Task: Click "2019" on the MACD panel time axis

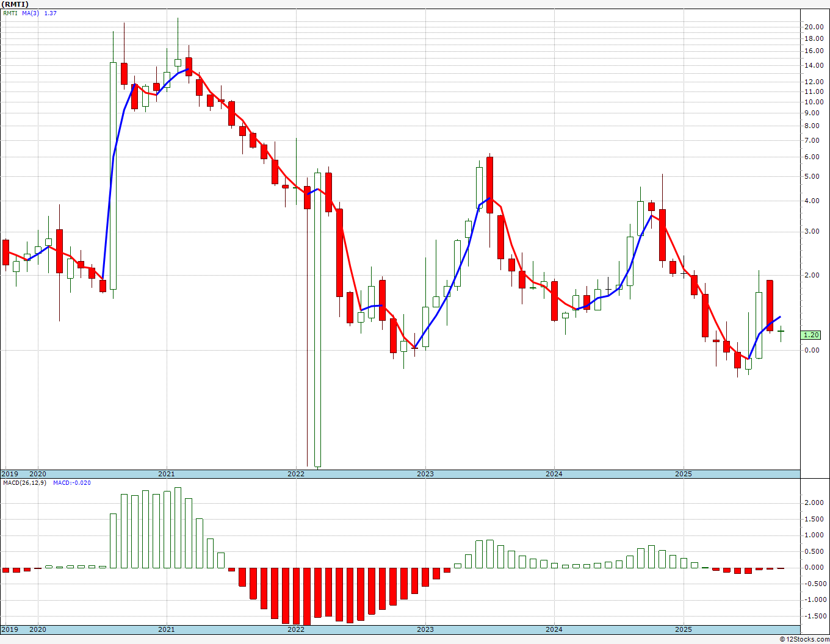Action: (x=9, y=629)
